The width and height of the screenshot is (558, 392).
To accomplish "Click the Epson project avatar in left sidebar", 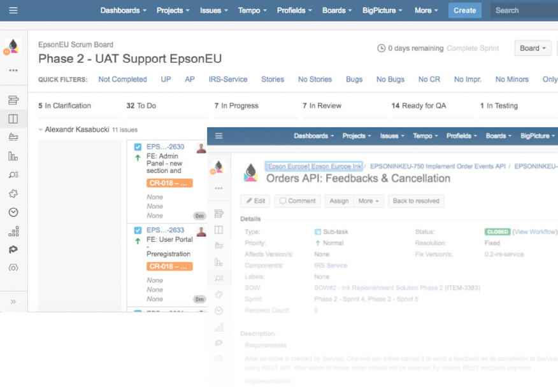I will tap(13, 46).
